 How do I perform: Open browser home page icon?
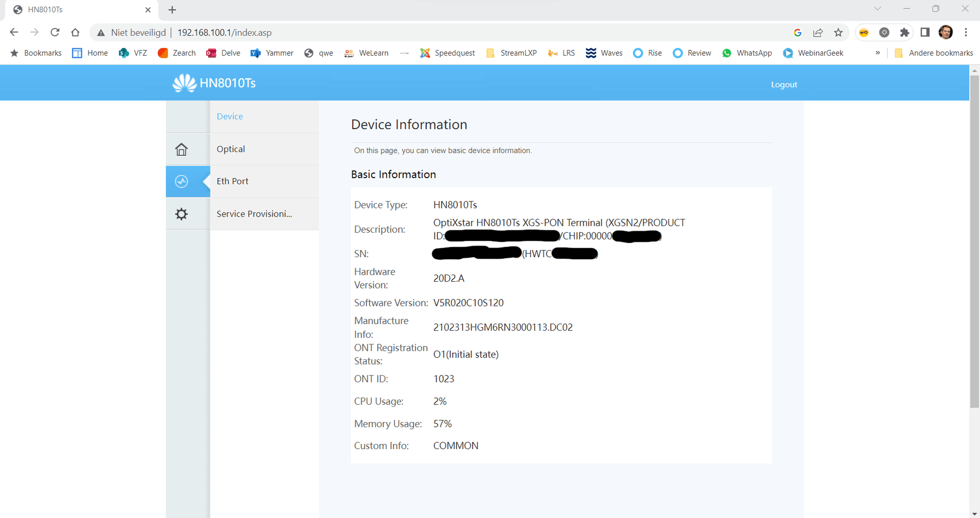pyautogui.click(x=75, y=32)
